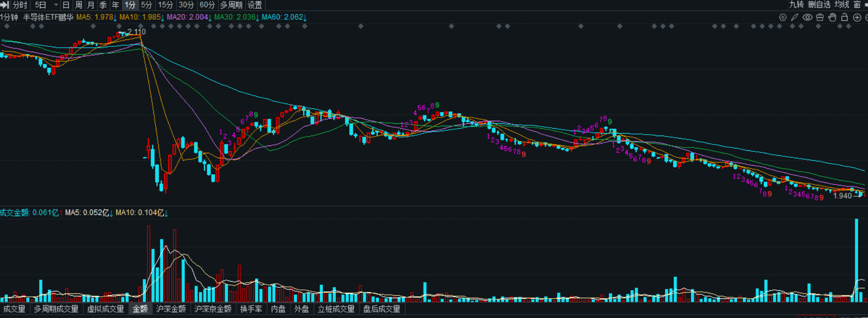Click the 半导体ETF鹏华 security name
This screenshot has width=868, height=318.
(x=48, y=17)
